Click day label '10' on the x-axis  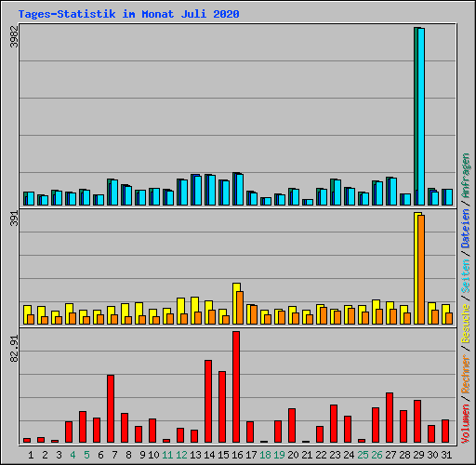[x=153, y=455]
